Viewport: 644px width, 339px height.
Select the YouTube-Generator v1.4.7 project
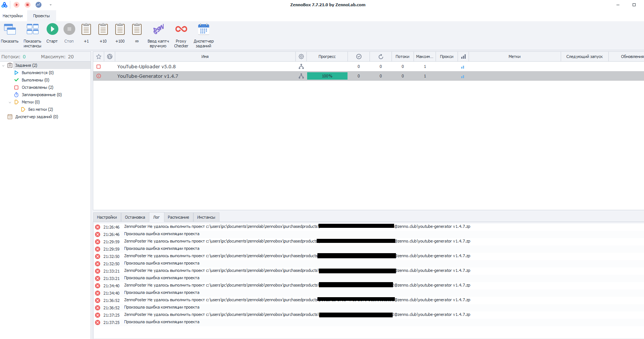(148, 76)
